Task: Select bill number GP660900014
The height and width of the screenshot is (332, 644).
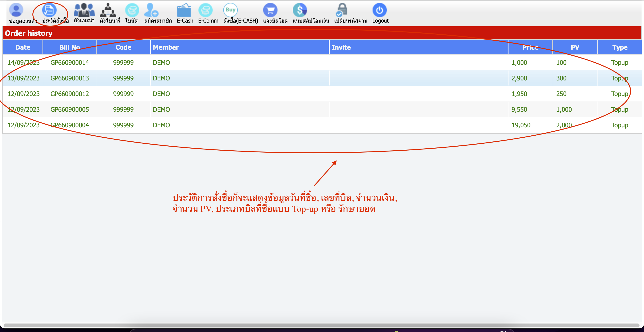Action: [70, 63]
